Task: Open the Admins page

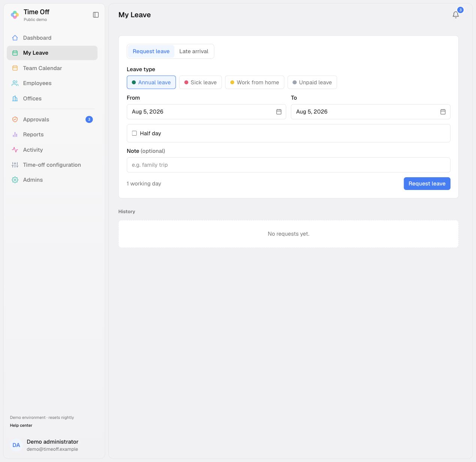Action: (52, 180)
